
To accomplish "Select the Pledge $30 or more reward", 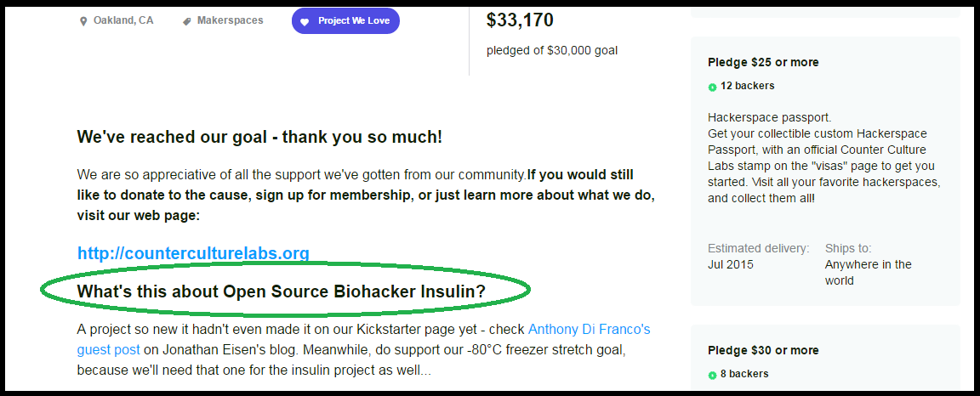I will click(763, 350).
